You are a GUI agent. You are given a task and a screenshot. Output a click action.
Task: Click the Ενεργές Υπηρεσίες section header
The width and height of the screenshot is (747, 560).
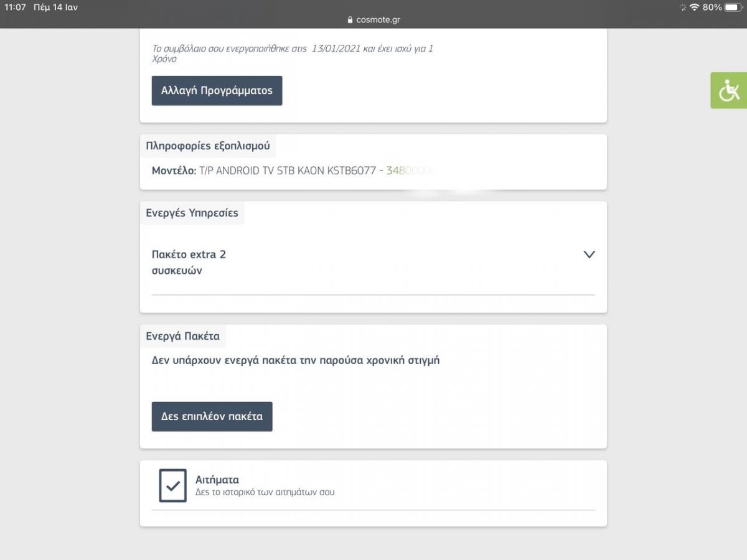pyautogui.click(x=192, y=213)
